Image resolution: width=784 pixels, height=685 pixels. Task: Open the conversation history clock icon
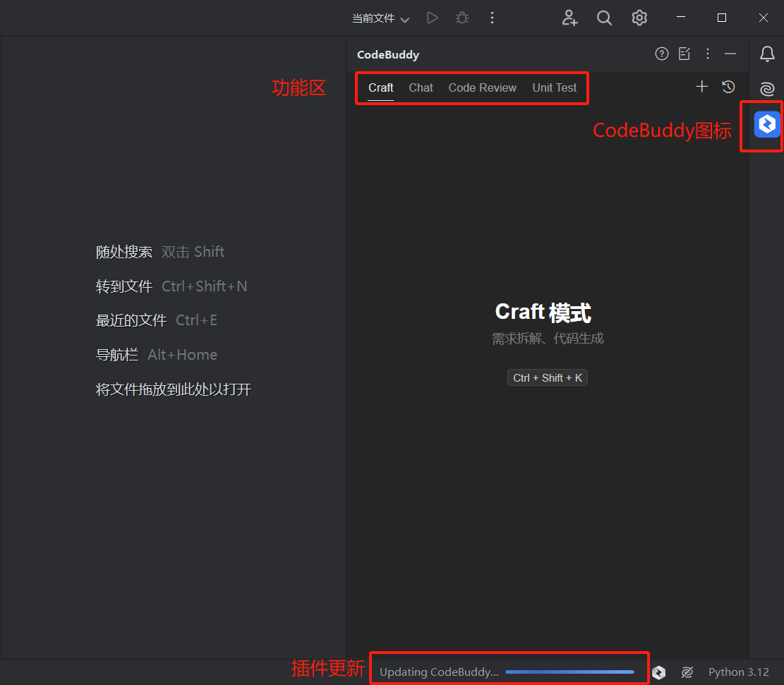pos(728,87)
